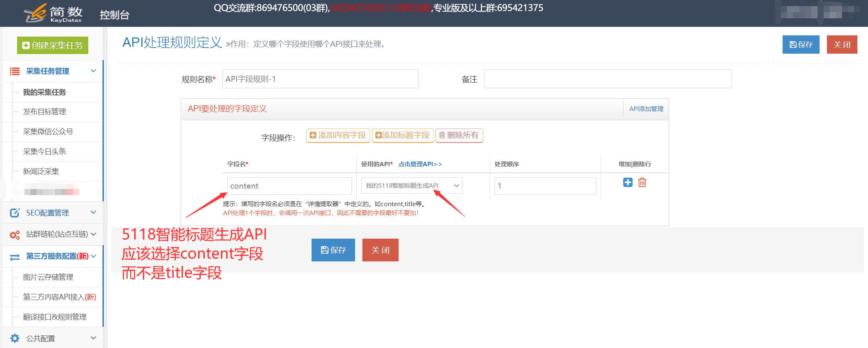868x348 pixels.
Task: Click 删除所有 button
Action: 459,135
